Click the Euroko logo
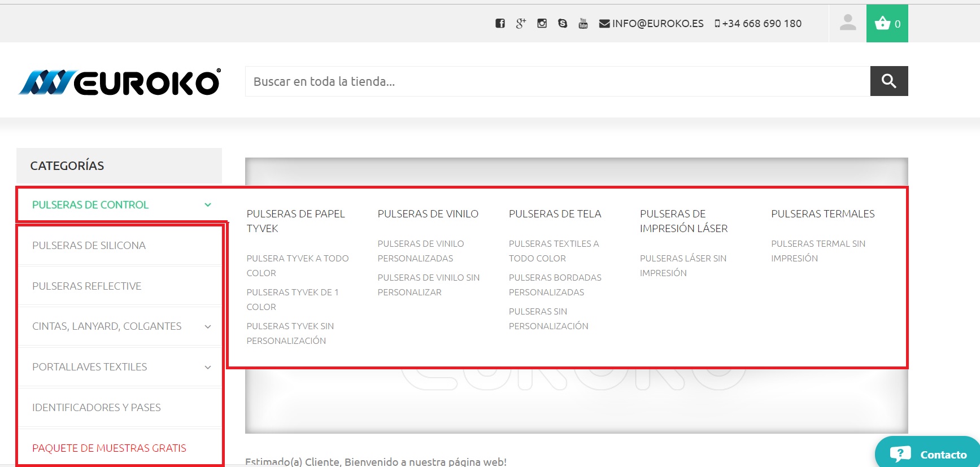This screenshot has width=980, height=467. click(120, 82)
